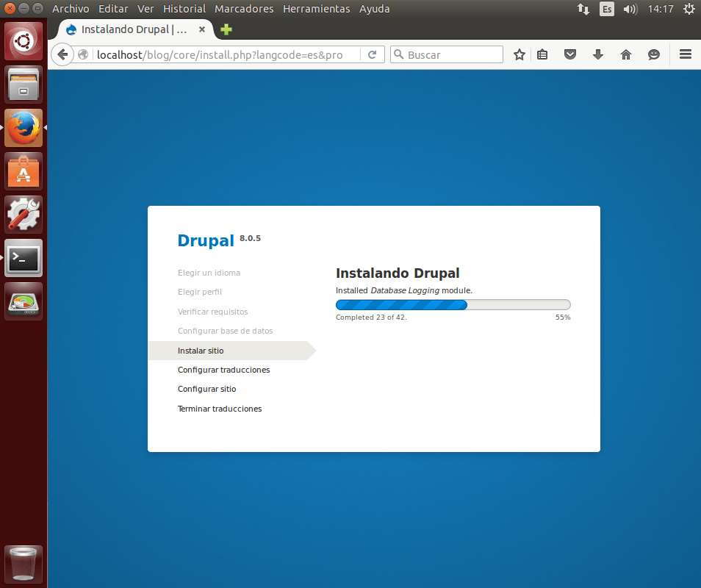
Task: Save page to Pocket icon
Action: (x=570, y=55)
